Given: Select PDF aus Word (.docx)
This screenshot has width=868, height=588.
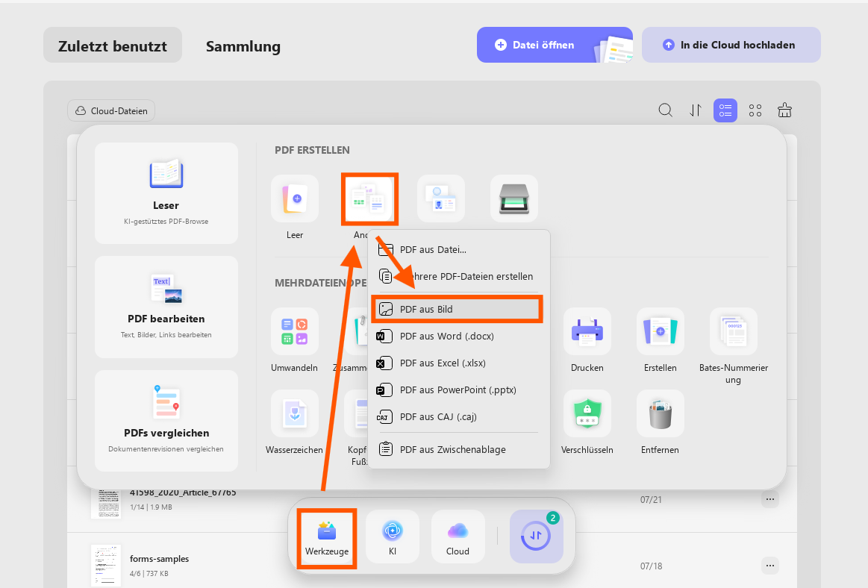Looking at the screenshot, I should (459, 336).
